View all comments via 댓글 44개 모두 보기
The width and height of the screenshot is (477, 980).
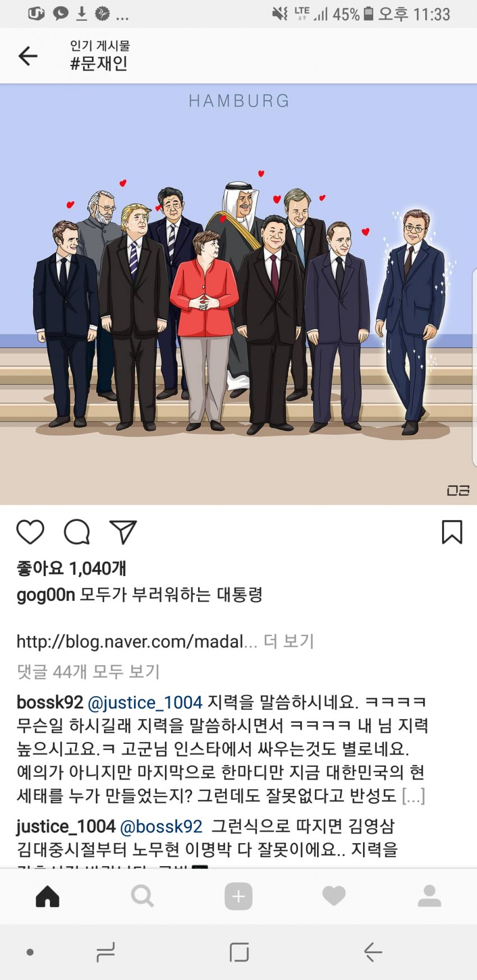point(89,671)
